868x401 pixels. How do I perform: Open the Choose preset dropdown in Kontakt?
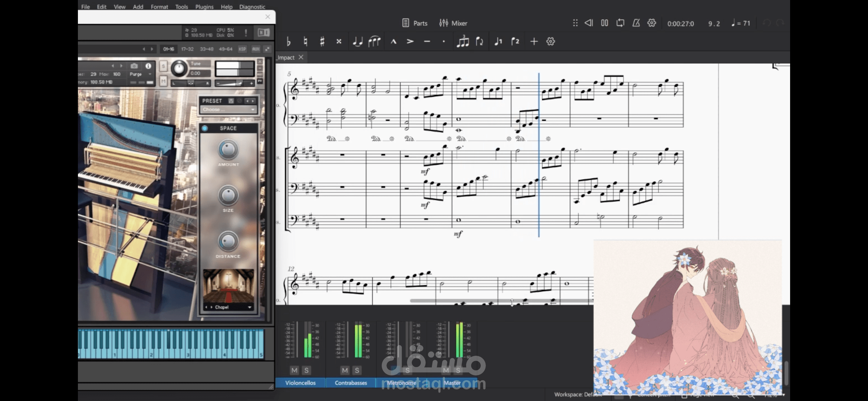point(228,109)
